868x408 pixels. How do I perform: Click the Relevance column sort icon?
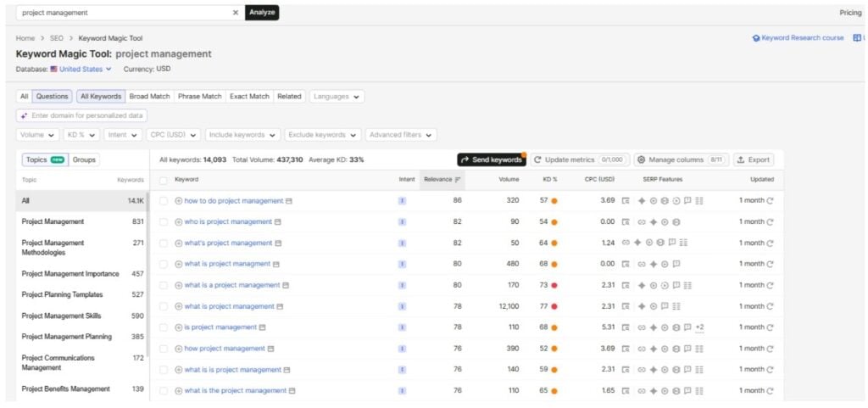click(x=458, y=179)
